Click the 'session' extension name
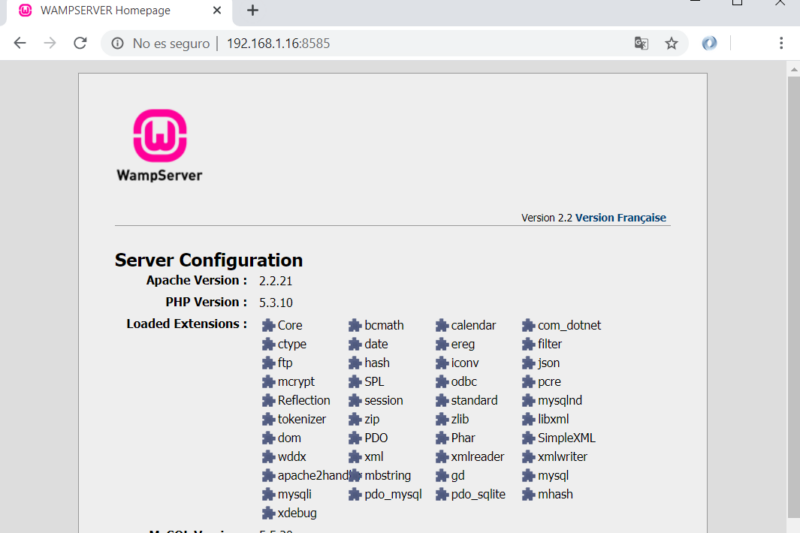Viewport: 800px width, 533px height. (384, 400)
